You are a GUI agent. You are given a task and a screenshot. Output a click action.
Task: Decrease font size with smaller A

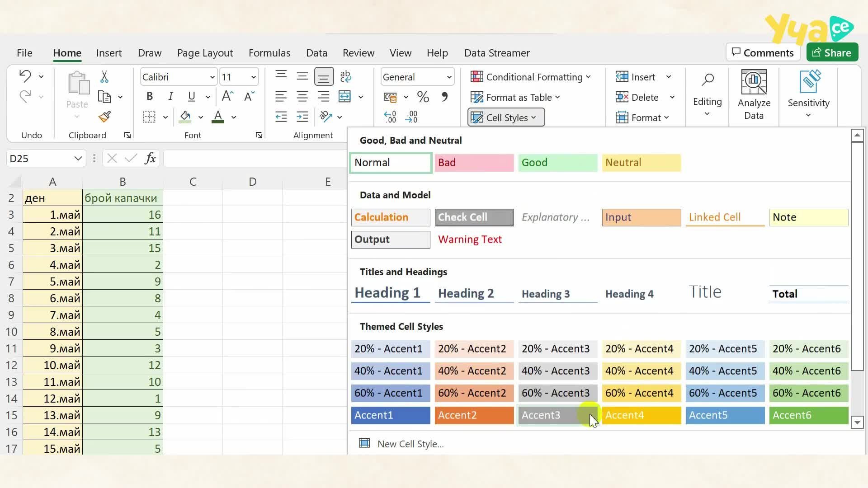[x=249, y=96]
